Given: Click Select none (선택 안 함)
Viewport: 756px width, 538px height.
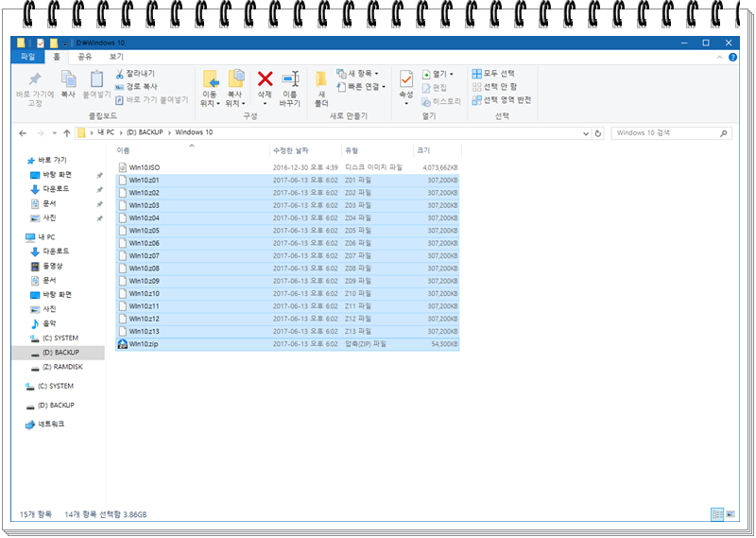Looking at the screenshot, I should 494,87.
